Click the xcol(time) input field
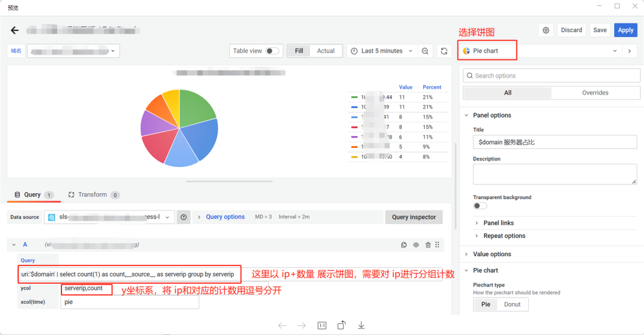The width and height of the screenshot is (644, 335). 130,302
